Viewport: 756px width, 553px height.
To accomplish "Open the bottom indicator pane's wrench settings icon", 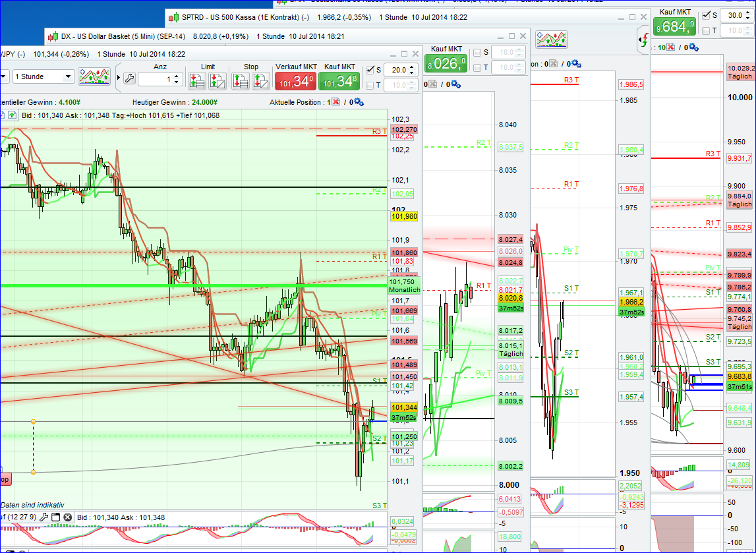I will click(44, 517).
